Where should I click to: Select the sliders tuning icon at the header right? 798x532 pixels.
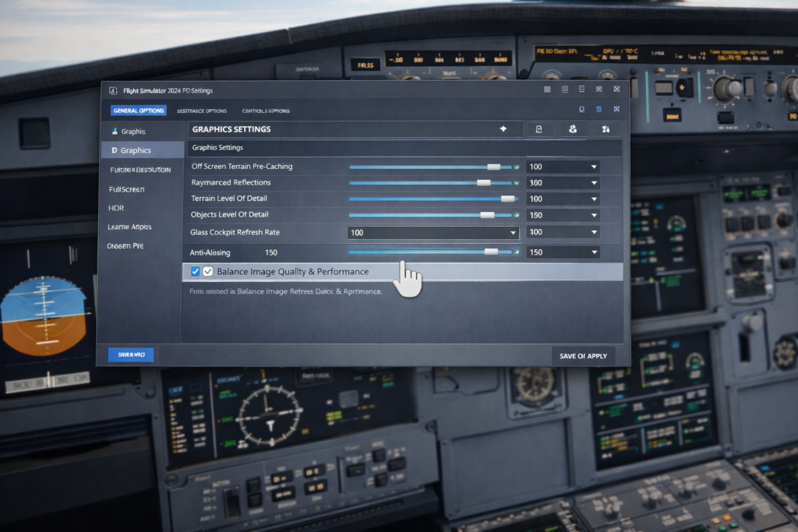pos(606,129)
